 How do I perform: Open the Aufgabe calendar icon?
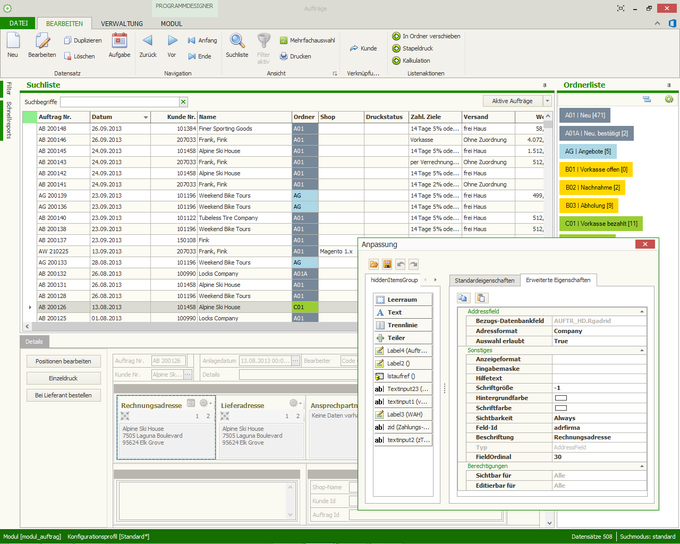point(119,40)
